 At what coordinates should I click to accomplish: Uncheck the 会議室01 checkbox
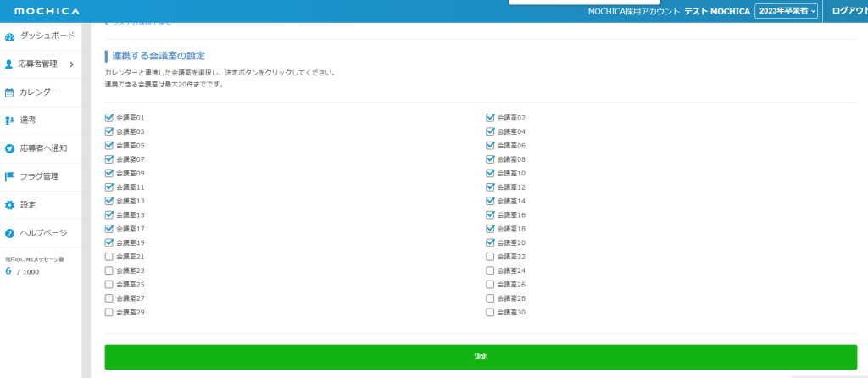point(108,118)
